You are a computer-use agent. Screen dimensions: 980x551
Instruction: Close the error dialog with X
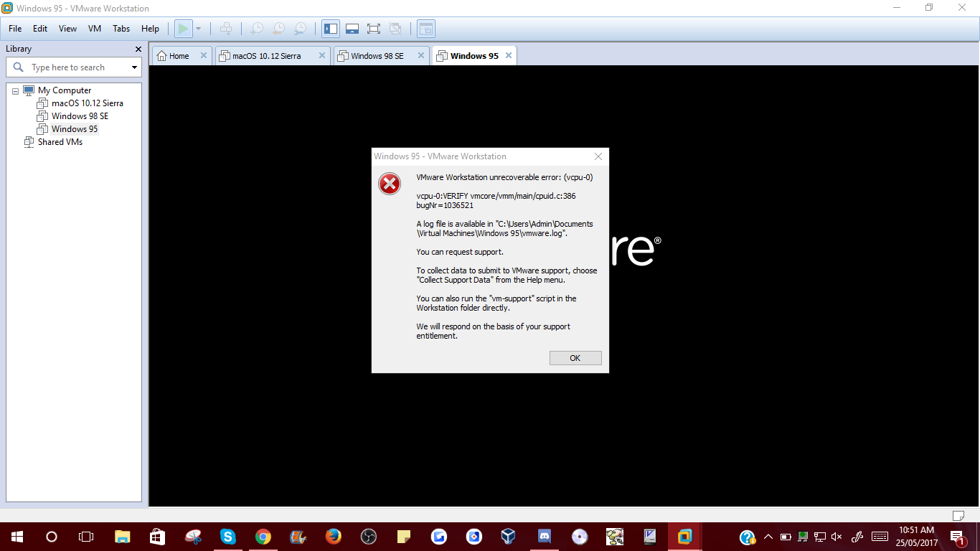598,156
